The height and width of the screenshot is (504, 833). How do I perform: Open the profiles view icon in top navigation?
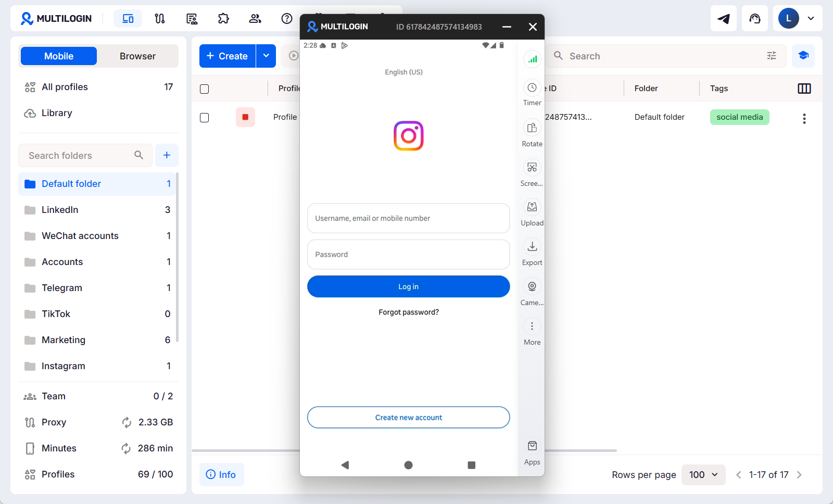tap(128, 19)
